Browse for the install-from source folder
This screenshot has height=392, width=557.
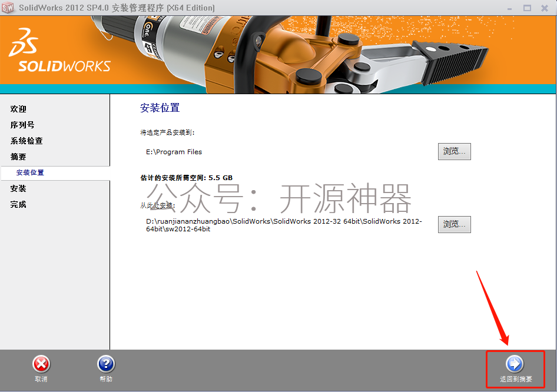(455, 224)
